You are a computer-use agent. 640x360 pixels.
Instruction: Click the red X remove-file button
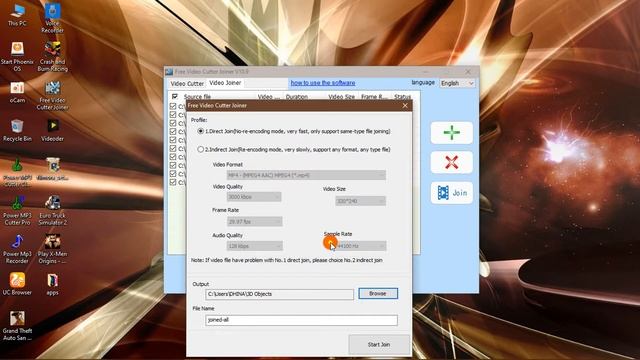coord(451,162)
